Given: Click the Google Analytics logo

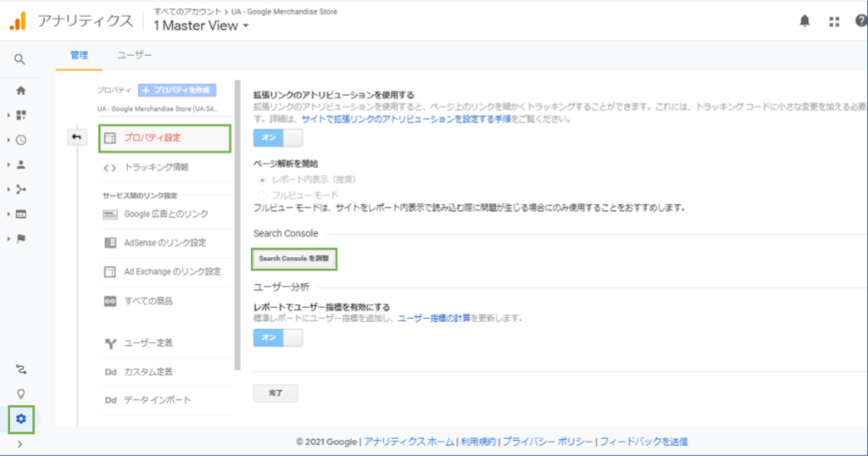Looking at the screenshot, I should [x=18, y=21].
